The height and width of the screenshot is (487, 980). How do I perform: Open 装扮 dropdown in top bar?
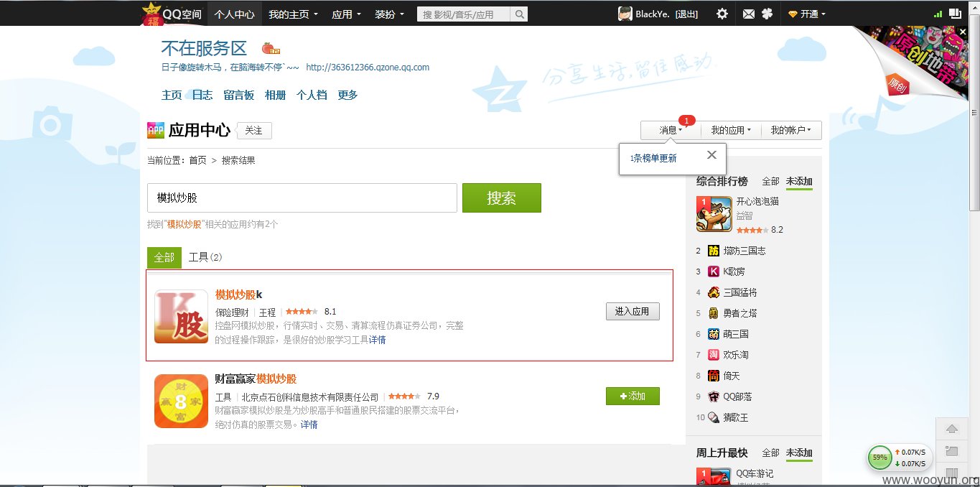[389, 14]
